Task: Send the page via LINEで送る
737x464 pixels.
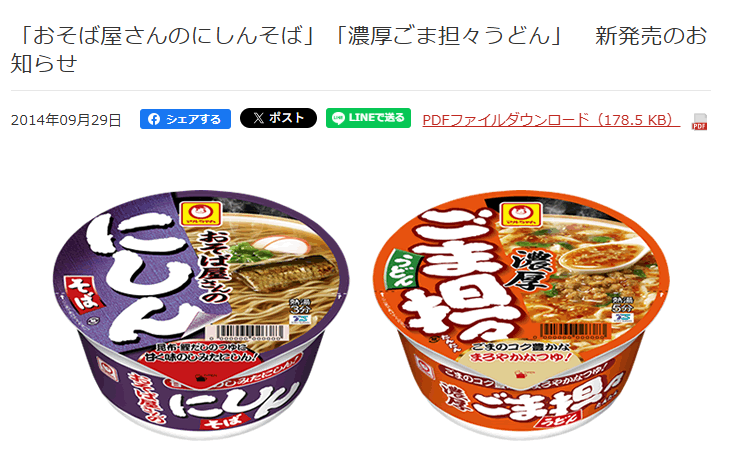Action: tap(368, 118)
